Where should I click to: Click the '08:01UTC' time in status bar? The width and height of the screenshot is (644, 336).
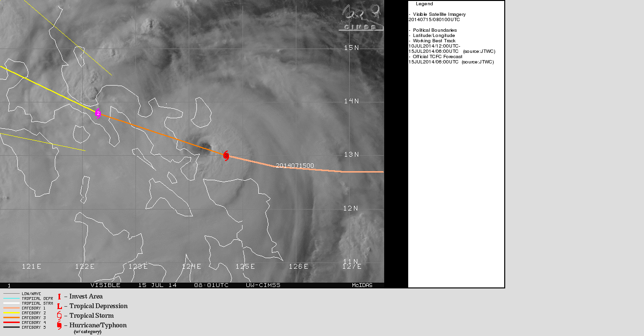(211, 286)
